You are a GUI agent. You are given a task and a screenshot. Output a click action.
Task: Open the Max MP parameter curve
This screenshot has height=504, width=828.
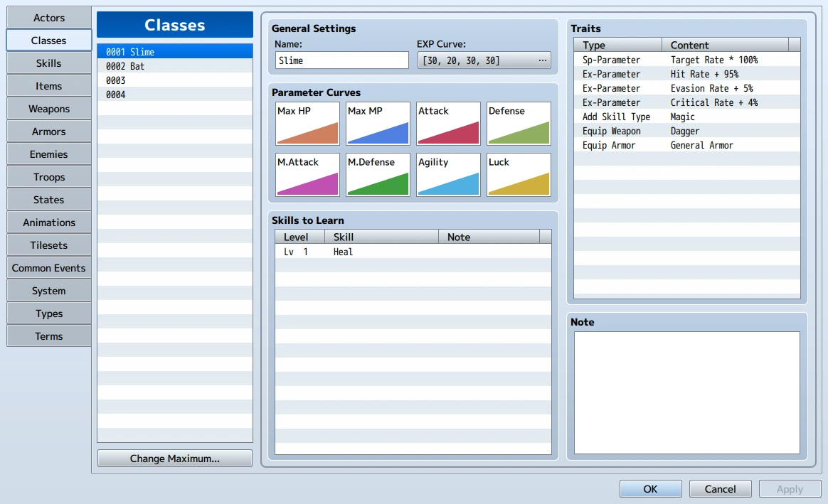(x=378, y=124)
